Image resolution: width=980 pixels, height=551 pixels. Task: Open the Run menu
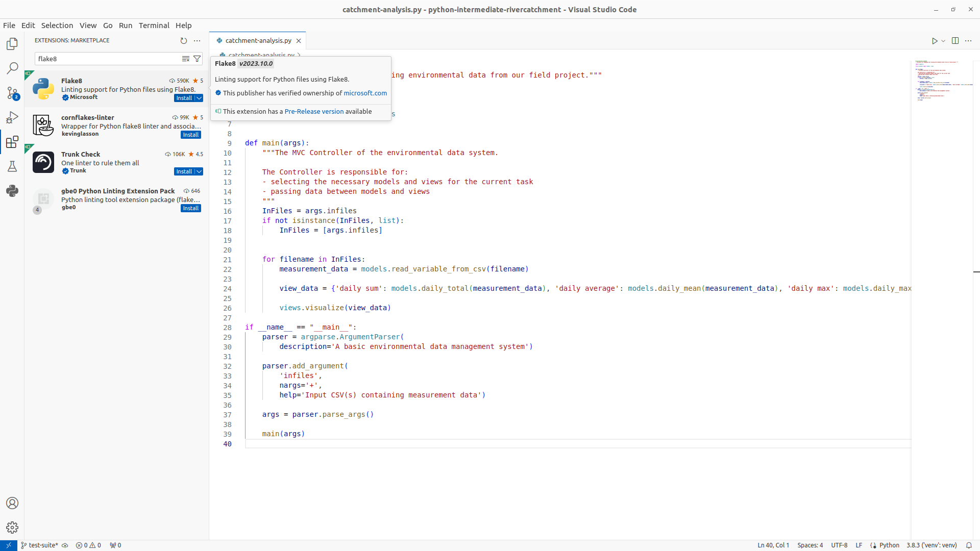(x=126, y=25)
